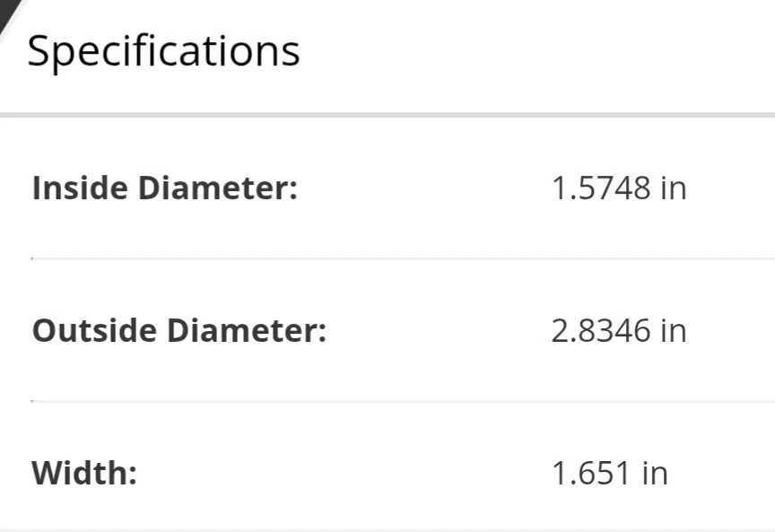Click the thick divider under Specifications
This screenshot has width=775, height=532.
[x=387, y=115]
